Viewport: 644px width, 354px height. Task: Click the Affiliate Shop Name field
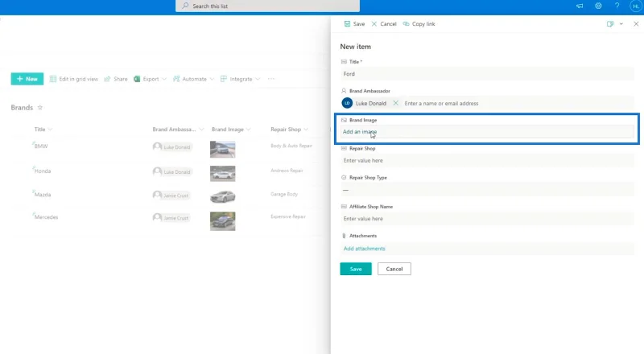coord(487,219)
